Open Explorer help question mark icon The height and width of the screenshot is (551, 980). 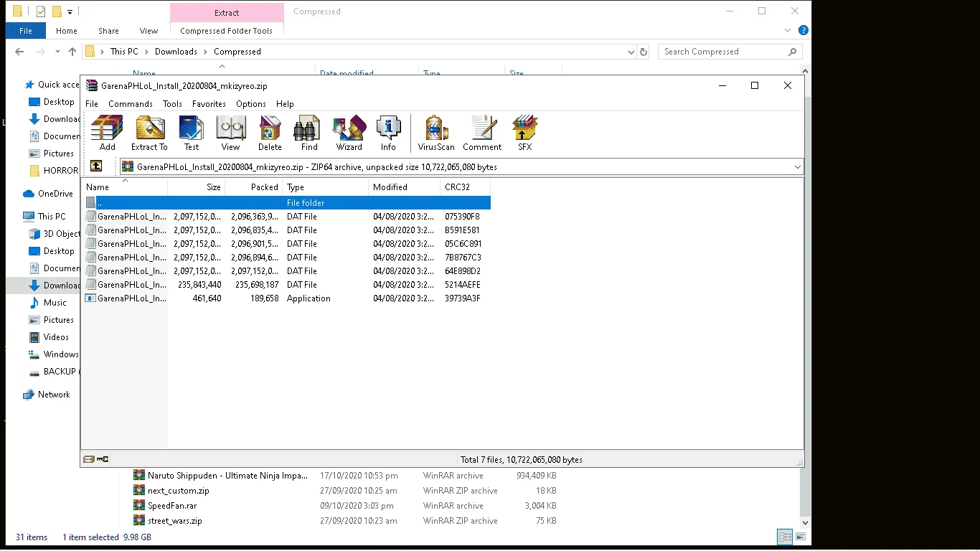coord(804,31)
